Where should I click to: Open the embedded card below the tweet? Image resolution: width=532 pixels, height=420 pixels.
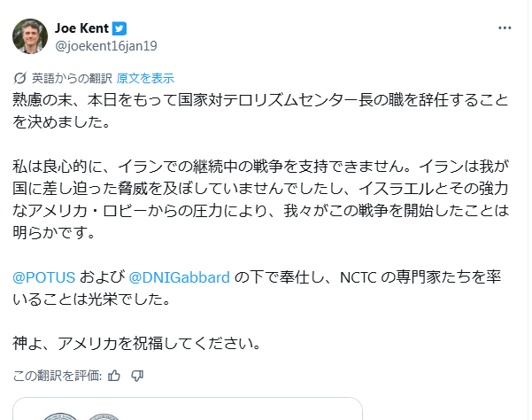(x=188, y=409)
